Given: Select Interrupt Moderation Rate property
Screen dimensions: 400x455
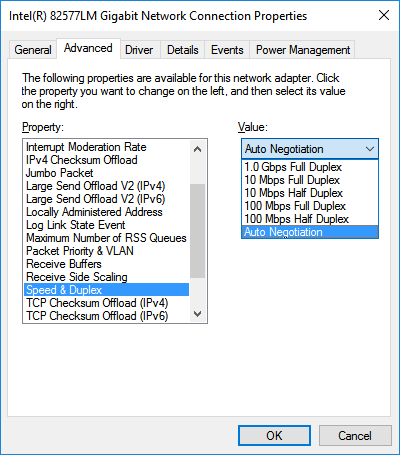Looking at the screenshot, I should point(107,147).
